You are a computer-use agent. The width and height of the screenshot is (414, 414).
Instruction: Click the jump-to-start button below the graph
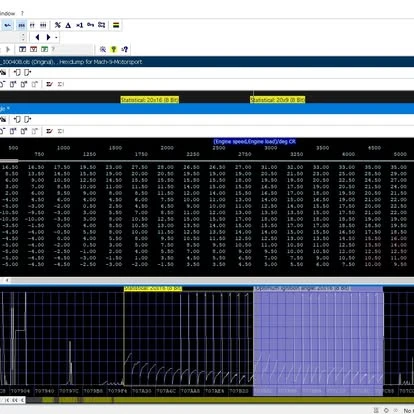pos(6,400)
